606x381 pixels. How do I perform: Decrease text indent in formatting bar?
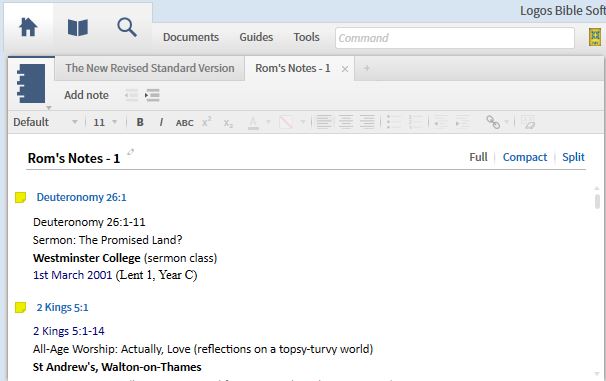pyautogui.click(x=441, y=122)
